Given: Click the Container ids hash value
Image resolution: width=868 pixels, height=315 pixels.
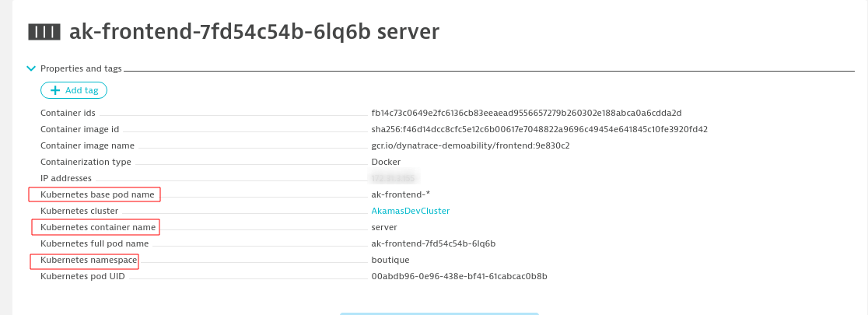Looking at the screenshot, I should point(527,113).
